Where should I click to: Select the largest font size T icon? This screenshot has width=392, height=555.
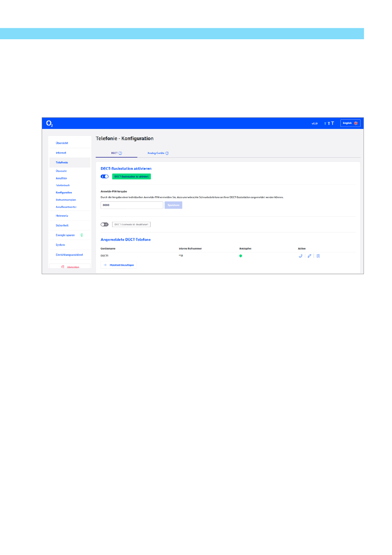[333, 123]
